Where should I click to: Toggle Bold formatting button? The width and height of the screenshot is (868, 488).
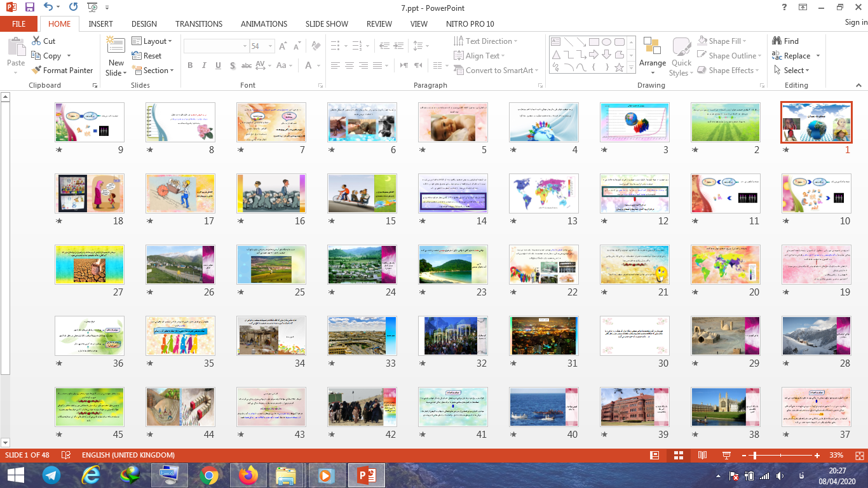[x=190, y=65]
